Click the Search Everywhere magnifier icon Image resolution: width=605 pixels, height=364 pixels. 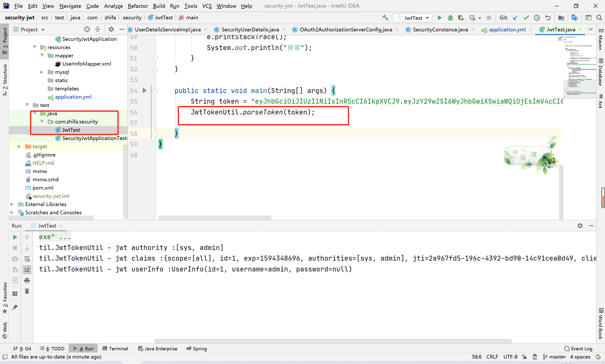click(x=599, y=18)
